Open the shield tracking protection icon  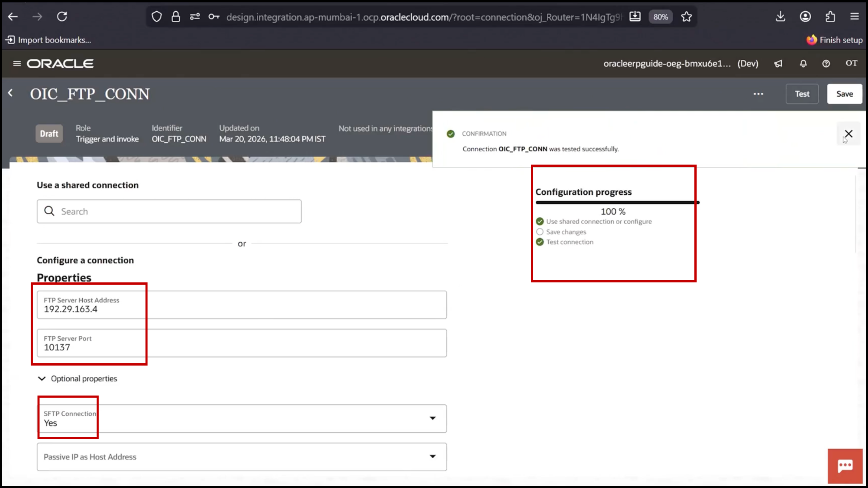[x=156, y=17]
